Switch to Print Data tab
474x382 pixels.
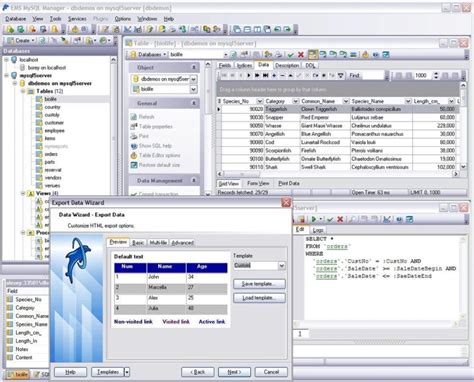point(289,183)
